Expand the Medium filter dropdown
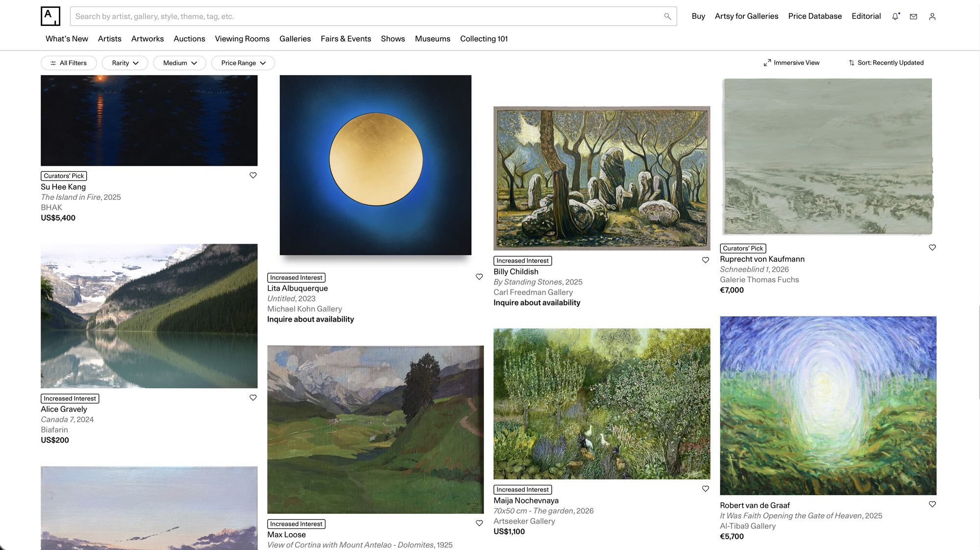Image resolution: width=980 pixels, height=550 pixels. pos(180,63)
